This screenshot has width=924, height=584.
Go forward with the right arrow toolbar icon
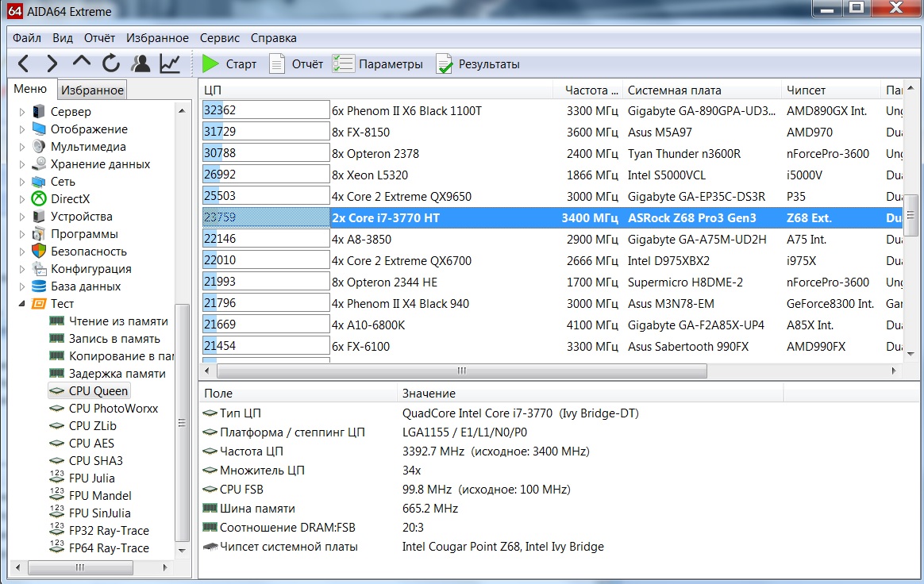point(52,63)
